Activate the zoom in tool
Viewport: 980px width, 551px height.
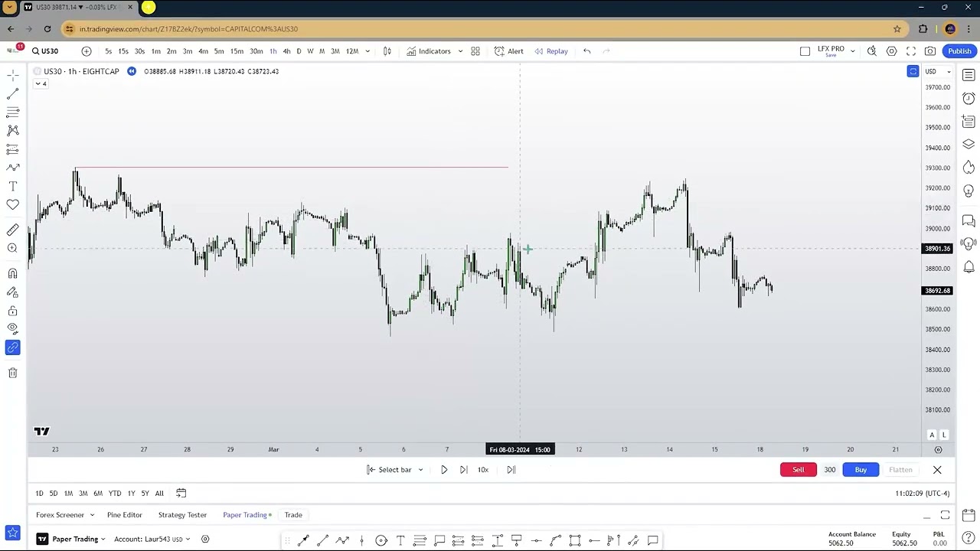(12, 248)
